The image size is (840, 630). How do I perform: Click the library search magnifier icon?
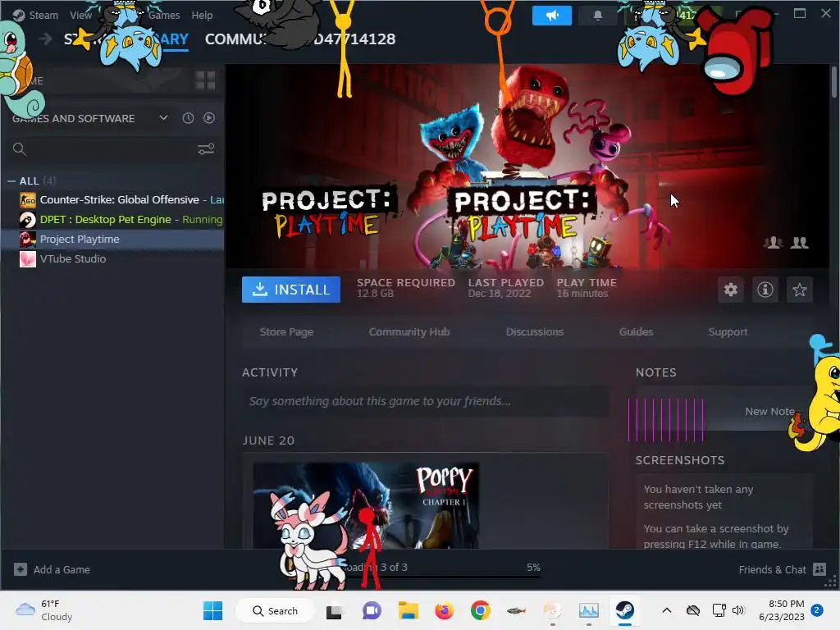pos(20,149)
